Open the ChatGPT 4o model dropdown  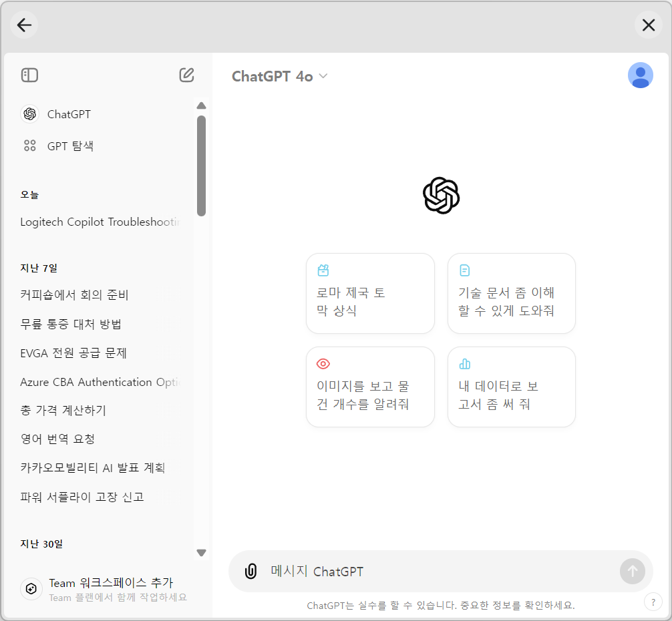279,76
